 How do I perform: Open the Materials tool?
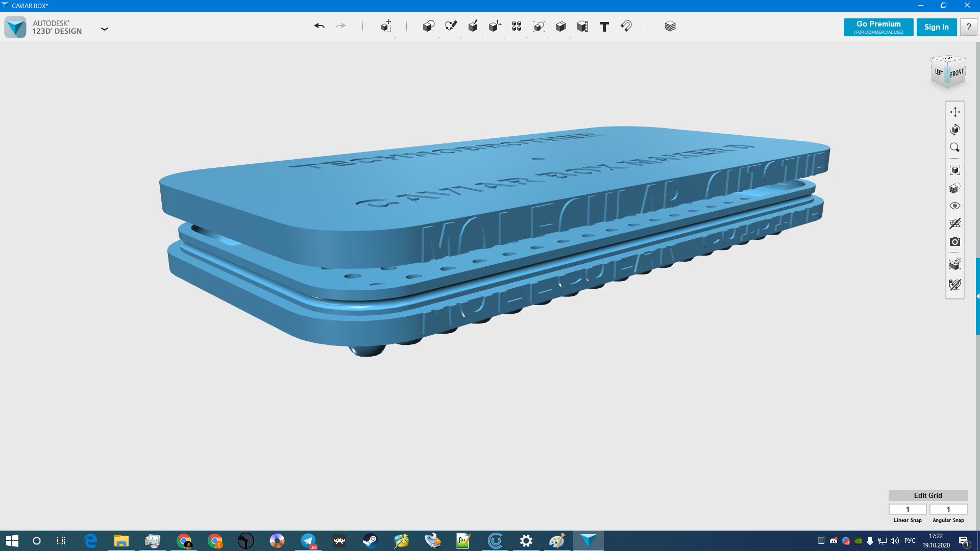coord(670,27)
